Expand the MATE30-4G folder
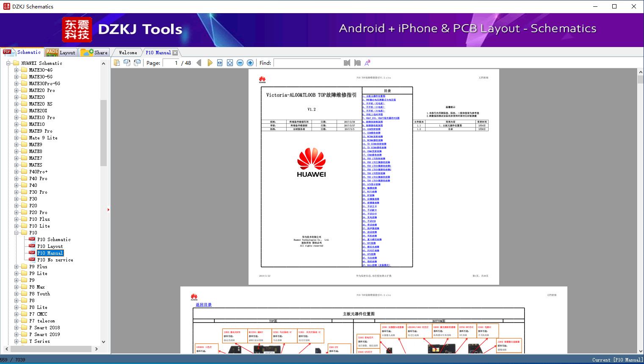644x364 pixels. pyautogui.click(x=17, y=70)
